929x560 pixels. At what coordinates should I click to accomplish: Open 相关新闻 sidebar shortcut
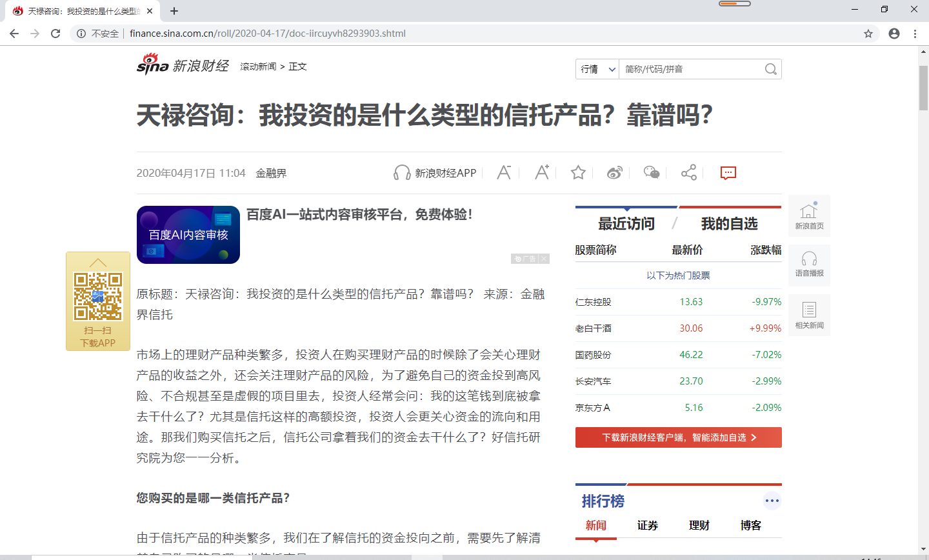click(809, 315)
